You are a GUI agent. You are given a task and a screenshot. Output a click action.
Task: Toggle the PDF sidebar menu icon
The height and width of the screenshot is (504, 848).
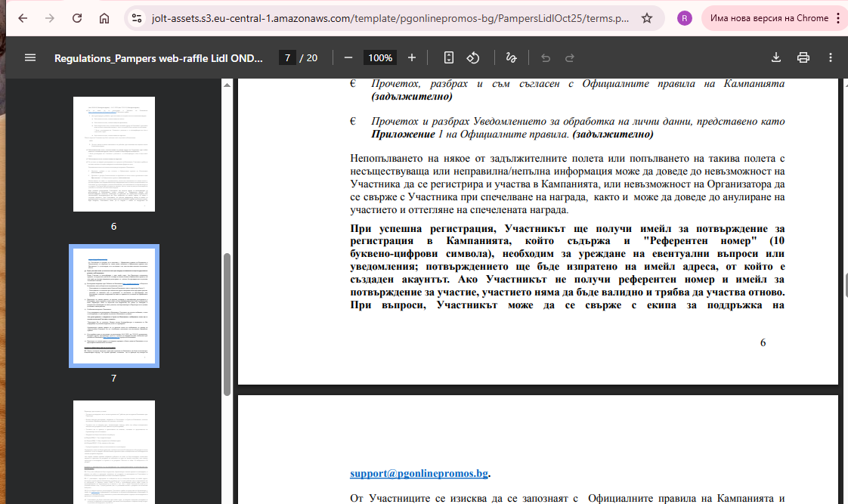(x=30, y=58)
